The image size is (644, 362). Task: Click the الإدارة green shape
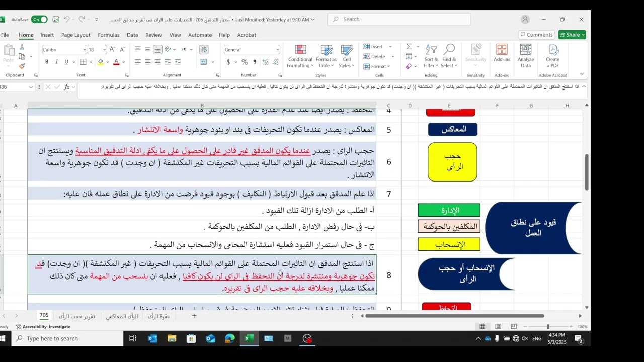coord(449,210)
